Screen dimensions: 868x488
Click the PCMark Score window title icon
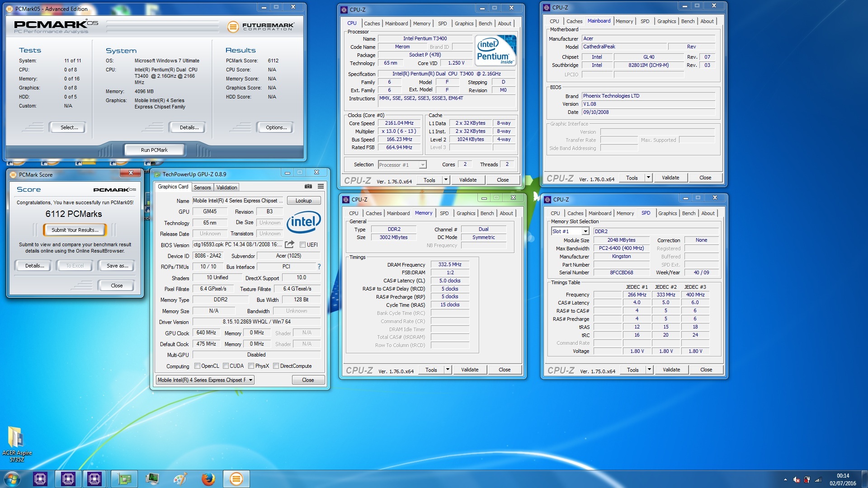point(13,175)
